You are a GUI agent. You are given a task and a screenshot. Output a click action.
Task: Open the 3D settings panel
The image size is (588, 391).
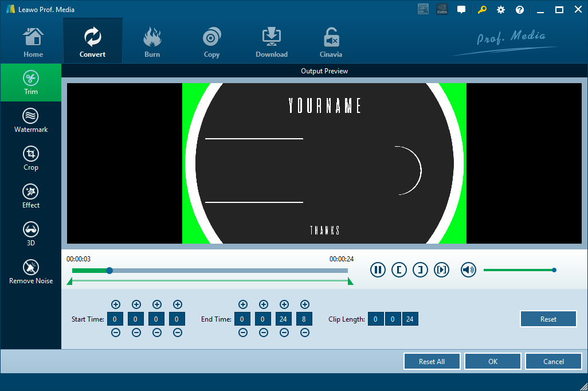(x=31, y=234)
